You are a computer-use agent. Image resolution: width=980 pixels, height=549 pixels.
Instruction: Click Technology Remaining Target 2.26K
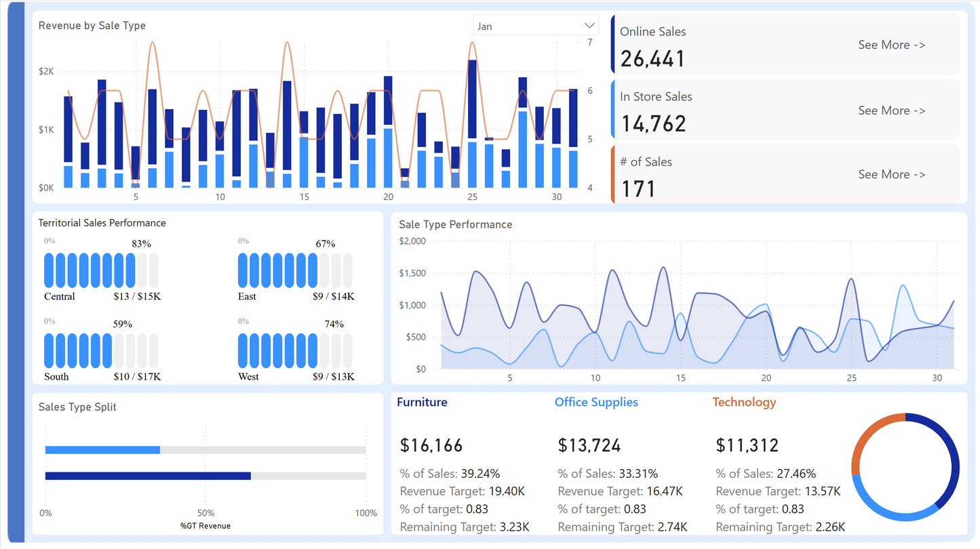pos(781,527)
